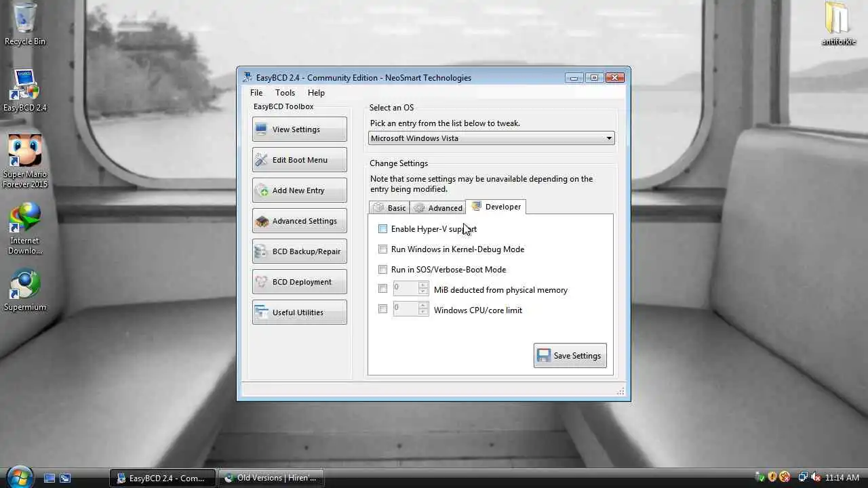Click the window resize grip in status bar
Screen dimensions: 868x488
click(620, 391)
